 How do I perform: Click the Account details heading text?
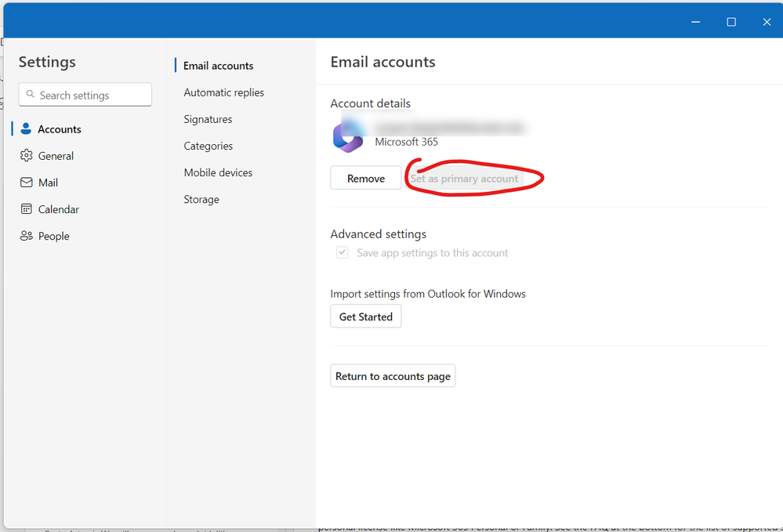coord(370,103)
